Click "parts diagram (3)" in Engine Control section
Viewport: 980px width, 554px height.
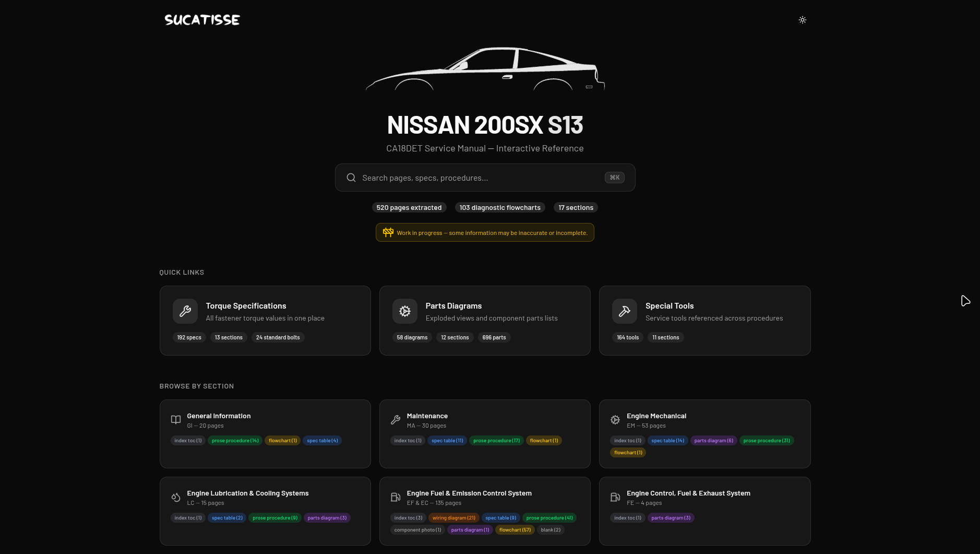click(671, 518)
